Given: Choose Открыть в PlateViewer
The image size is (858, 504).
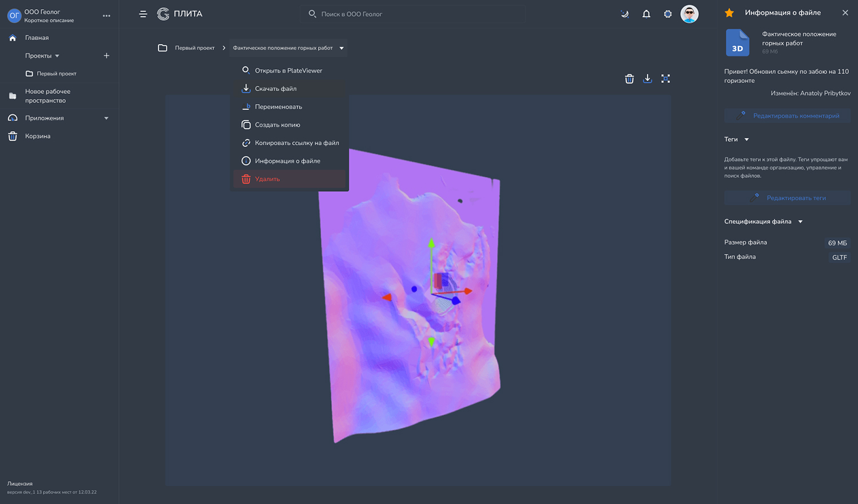Looking at the screenshot, I should coord(289,70).
